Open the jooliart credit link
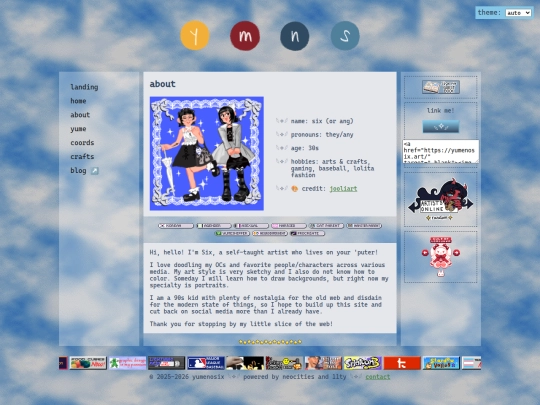Image resolution: width=540 pixels, height=405 pixels. click(343, 189)
